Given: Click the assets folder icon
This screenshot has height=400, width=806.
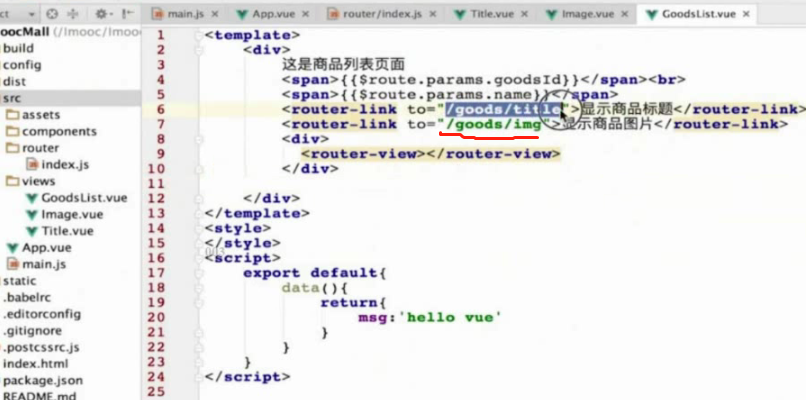Looking at the screenshot, I should [x=12, y=114].
